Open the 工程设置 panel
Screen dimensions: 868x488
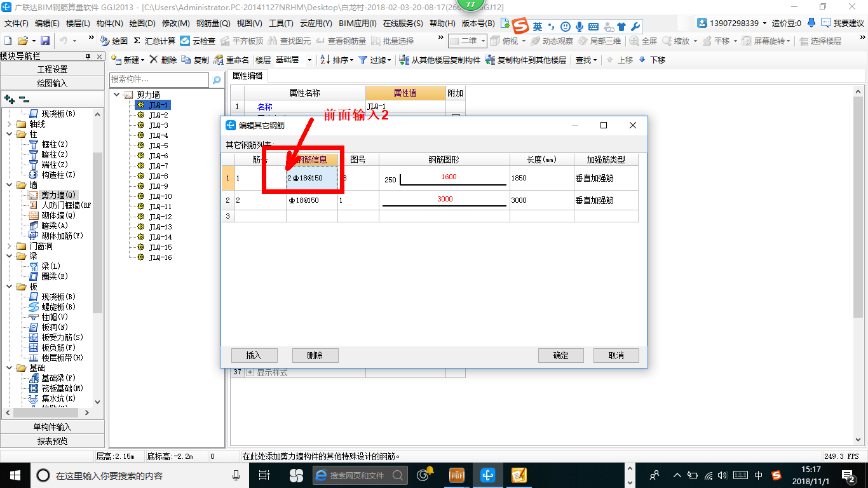tap(52, 69)
